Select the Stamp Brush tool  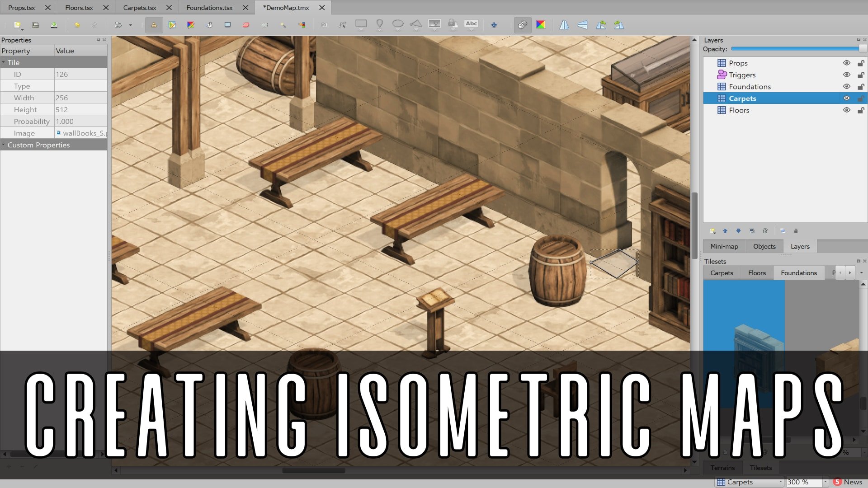pyautogui.click(x=154, y=25)
